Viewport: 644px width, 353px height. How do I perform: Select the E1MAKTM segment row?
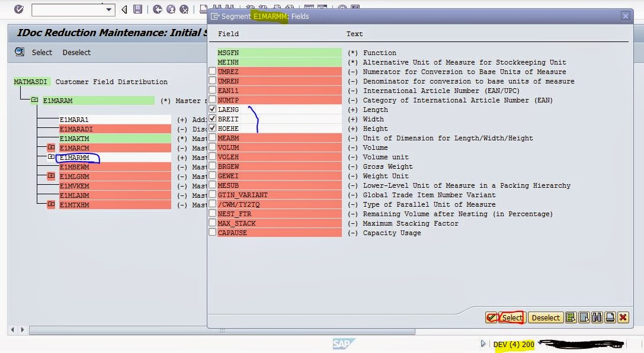(x=115, y=139)
